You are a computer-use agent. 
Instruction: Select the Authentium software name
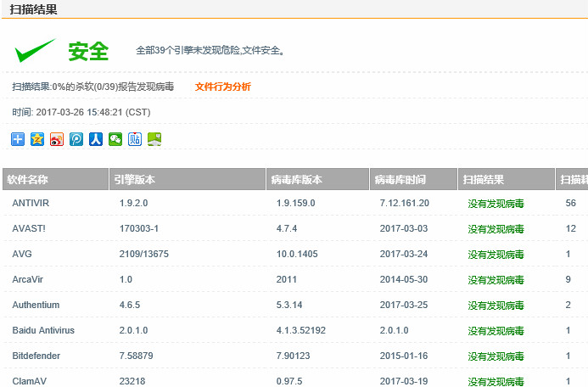tap(36, 305)
